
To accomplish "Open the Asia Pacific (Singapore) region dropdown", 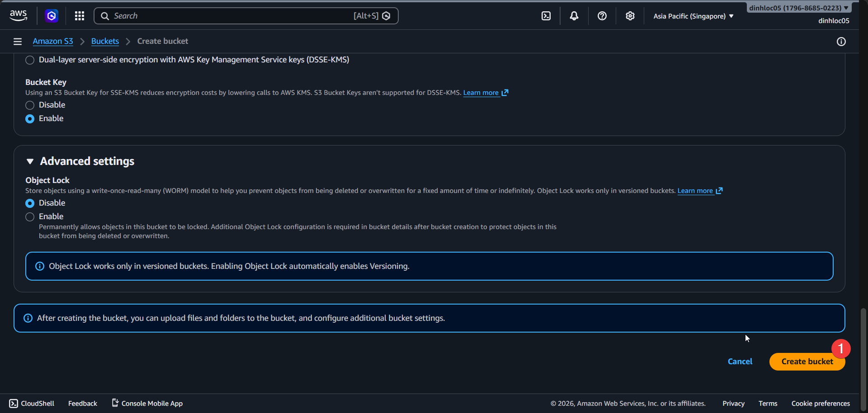I will tap(693, 16).
